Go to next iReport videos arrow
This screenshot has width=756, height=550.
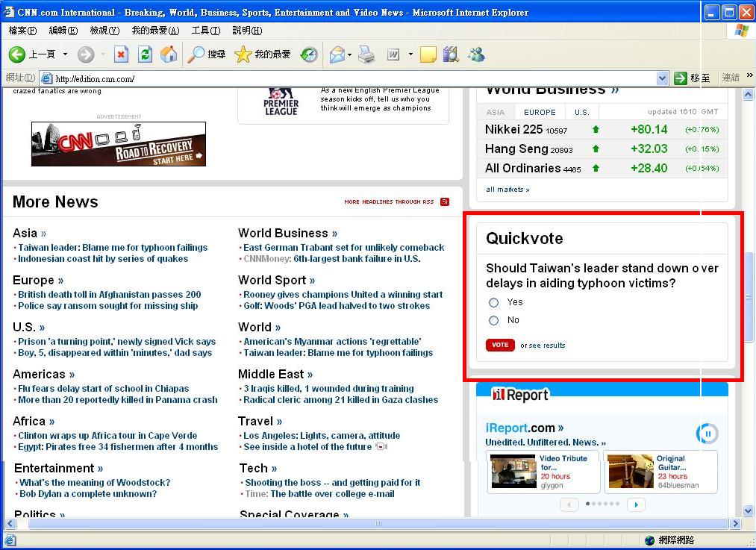tap(636, 504)
